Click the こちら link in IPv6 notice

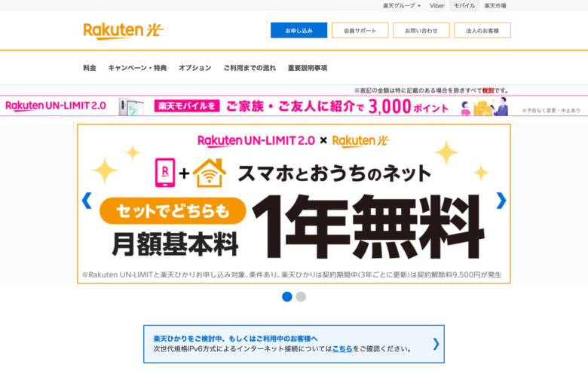coord(342,349)
